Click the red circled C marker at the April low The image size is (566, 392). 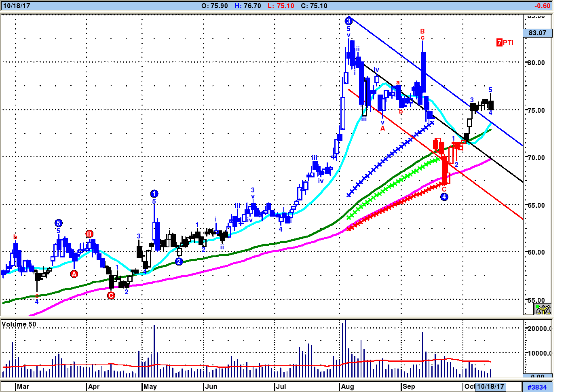[x=111, y=295]
